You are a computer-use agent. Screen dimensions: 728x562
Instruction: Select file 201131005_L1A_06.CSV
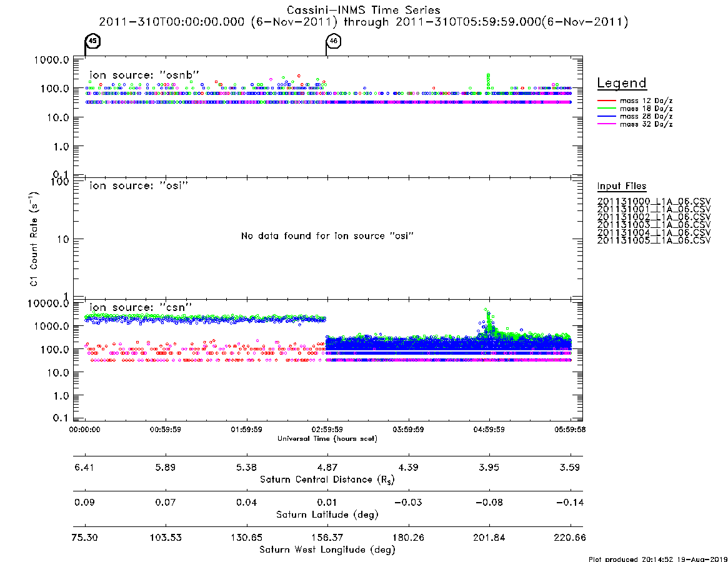[654, 240]
